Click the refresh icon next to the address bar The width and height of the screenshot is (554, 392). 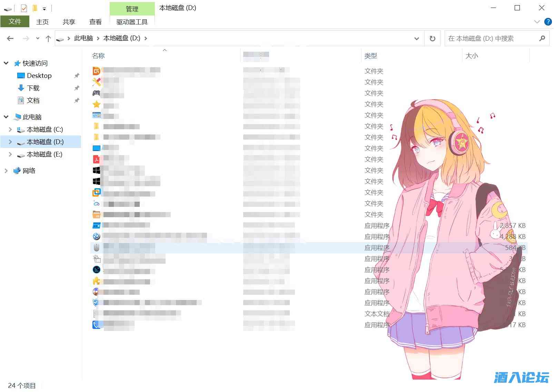tap(432, 38)
